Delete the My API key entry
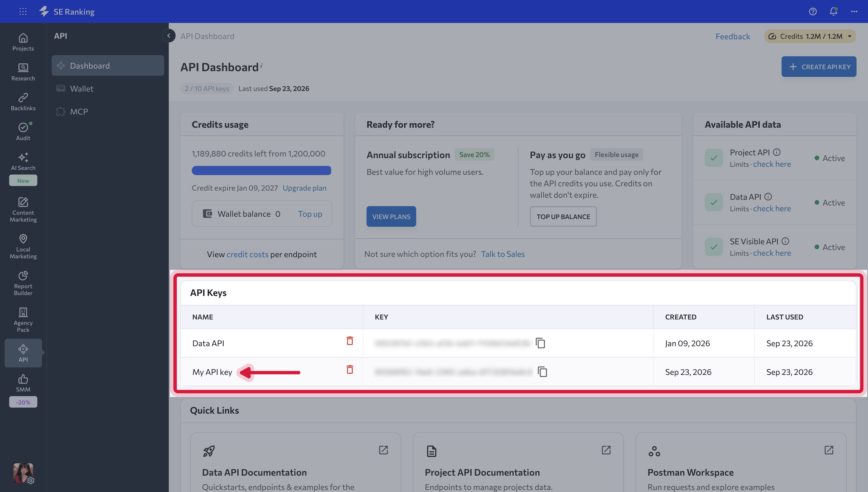 tap(350, 369)
